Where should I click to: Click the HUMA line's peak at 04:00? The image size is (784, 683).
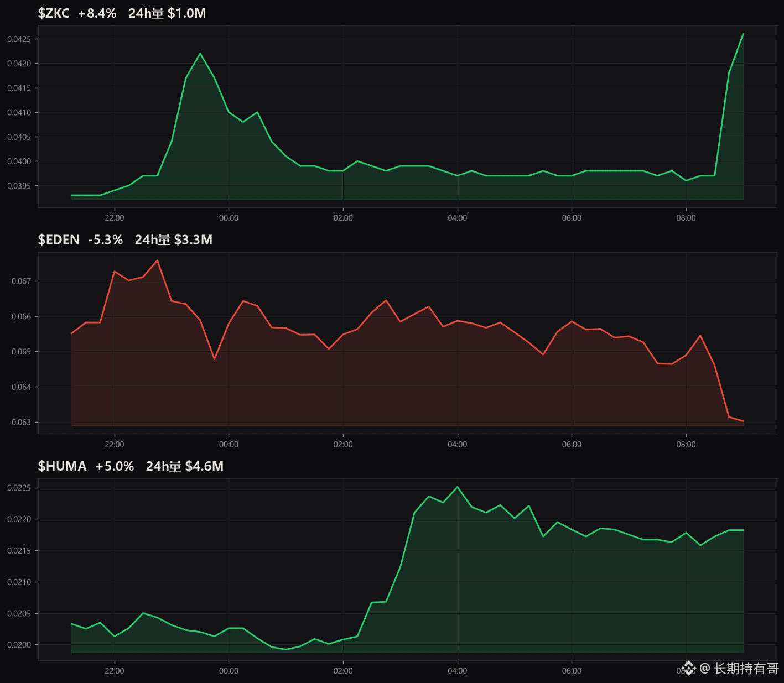(458, 487)
